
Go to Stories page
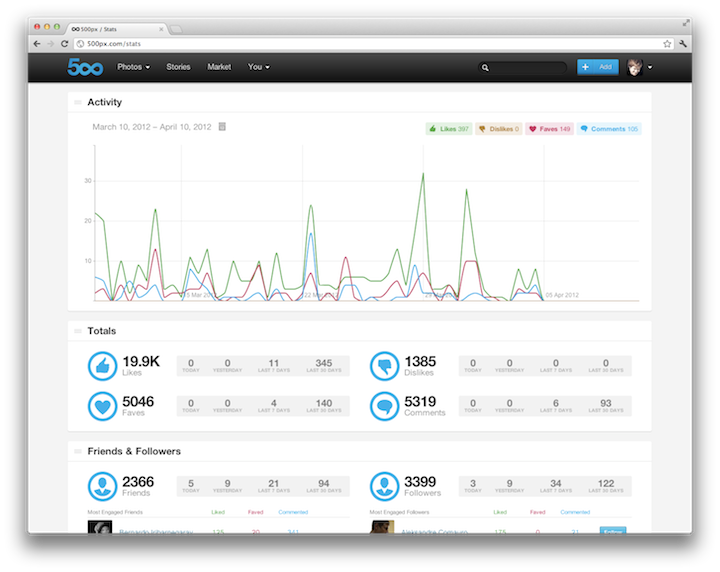178,67
